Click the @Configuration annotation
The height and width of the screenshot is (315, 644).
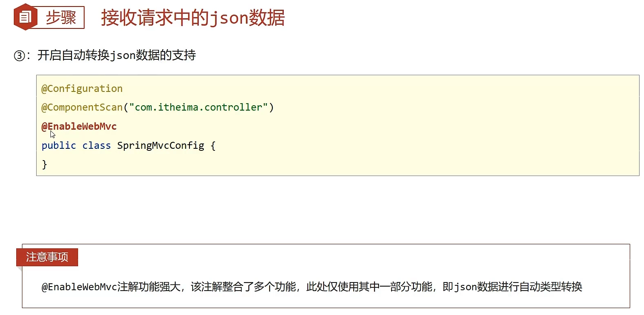click(x=82, y=89)
